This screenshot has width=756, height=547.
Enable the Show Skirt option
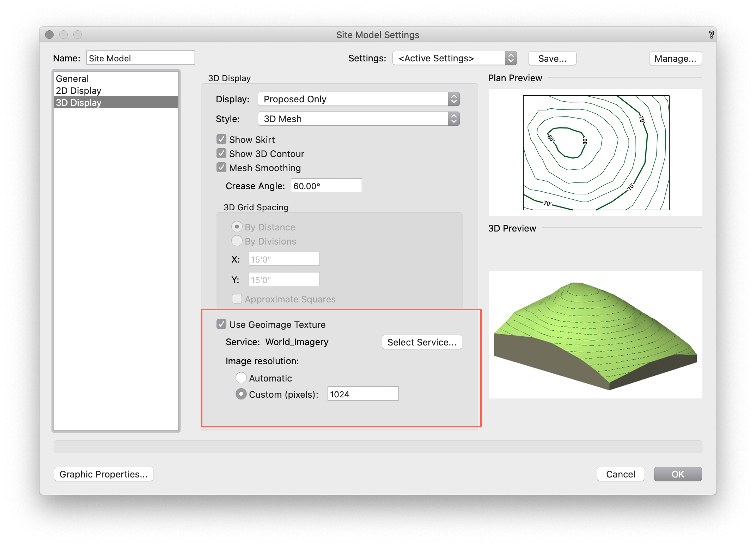click(x=221, y=139)
